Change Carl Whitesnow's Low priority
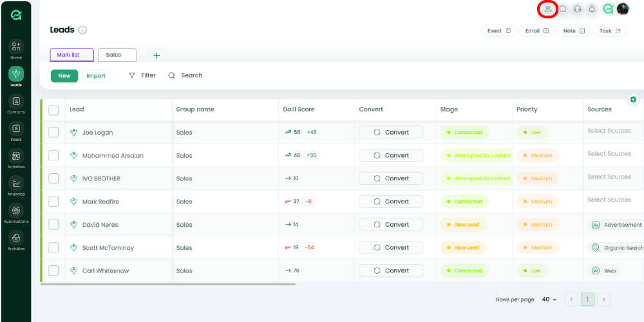Viewport: 644px width, 322px height. [x=533, y=270]
